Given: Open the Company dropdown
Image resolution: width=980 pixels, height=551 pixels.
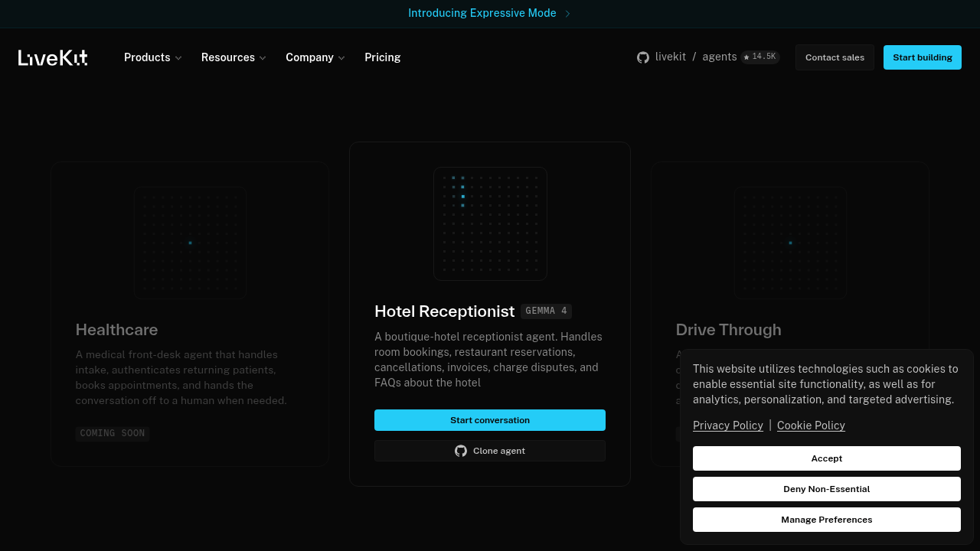Looking at the screenshot, I should 315,57.
